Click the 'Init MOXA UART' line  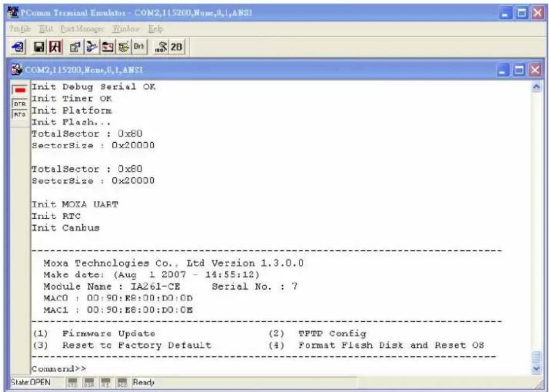(75, 204)
